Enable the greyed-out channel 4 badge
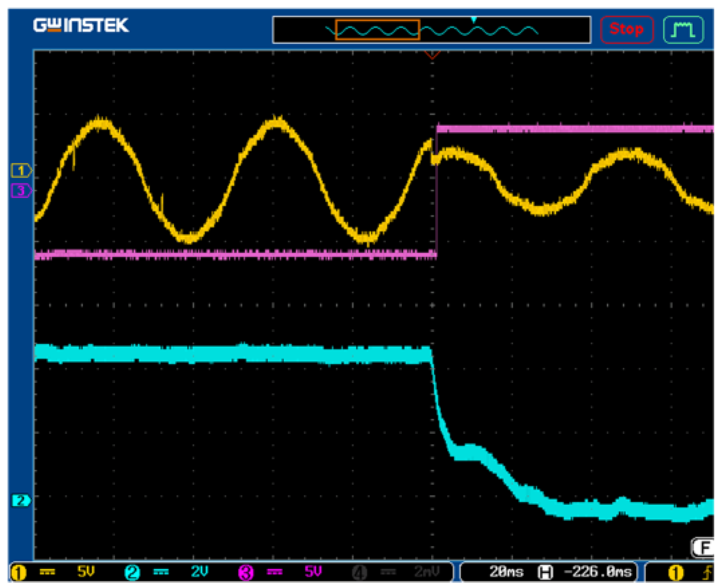Image resolution: width=720 pixels, height=588 pixels. point(360,573)
